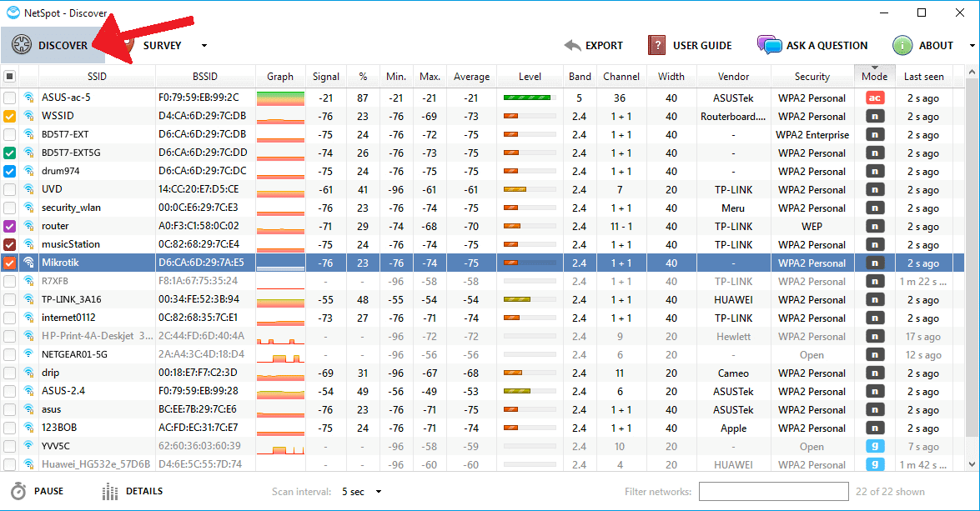Screen dimensions: 980x511
Task: Uncheck the WSSID network checkbox
Action: pos(9,116)
